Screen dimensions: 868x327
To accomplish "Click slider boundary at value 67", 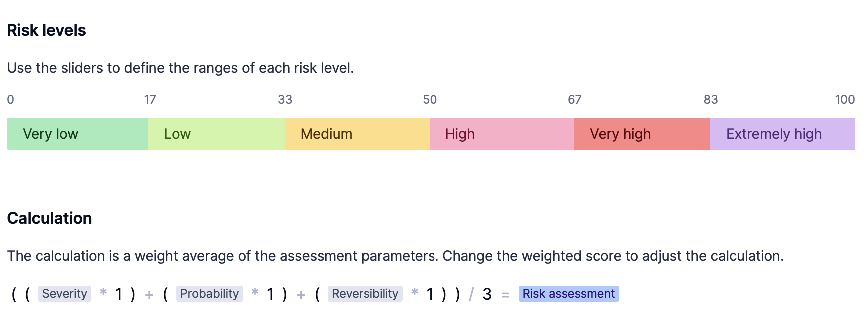I will [574, 134].
